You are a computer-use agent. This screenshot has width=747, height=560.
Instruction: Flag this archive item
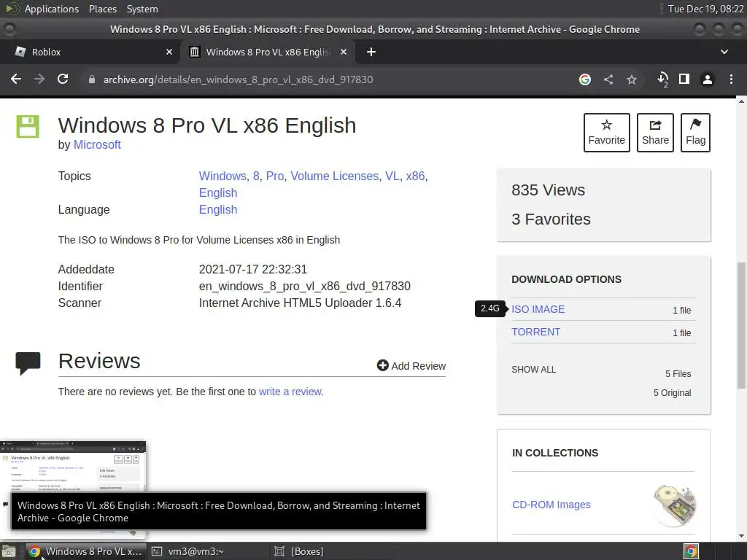click(x=695, y=133)
